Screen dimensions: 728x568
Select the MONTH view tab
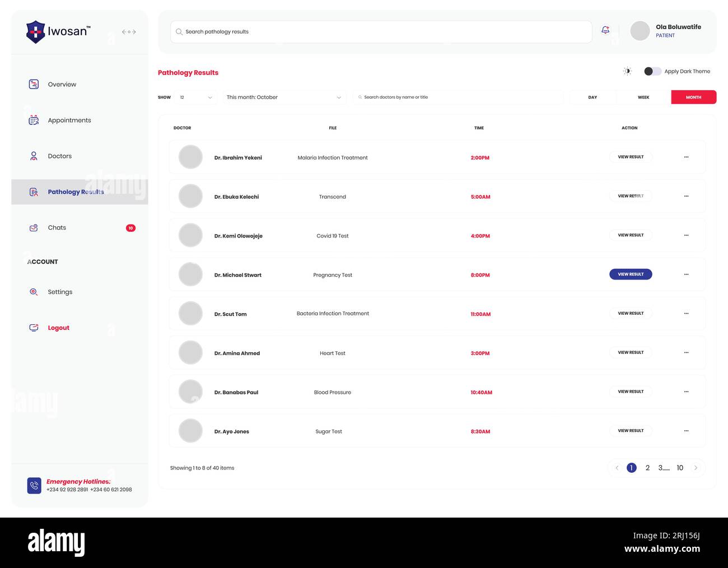coord(694,97)
